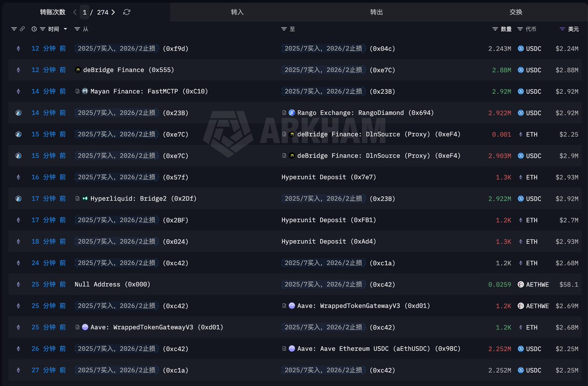The image size is (588, 386).
Task: Click the AETHWE token icon in the $58.1 row
Action: [x=521, y=284]
